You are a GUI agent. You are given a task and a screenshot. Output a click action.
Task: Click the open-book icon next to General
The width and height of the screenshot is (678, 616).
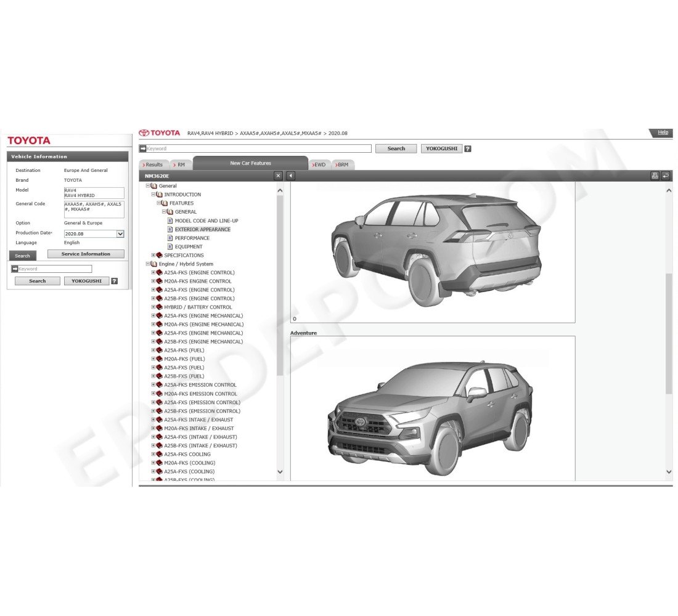(153, 186)
